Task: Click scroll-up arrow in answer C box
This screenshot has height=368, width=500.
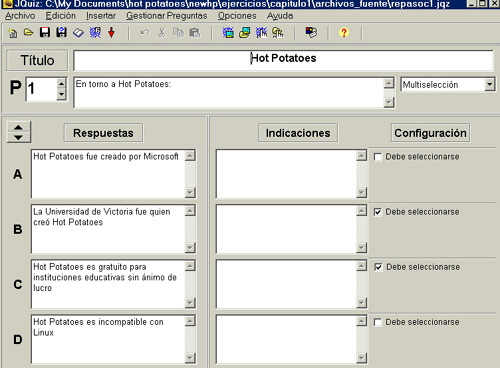Action: (190, 266)
